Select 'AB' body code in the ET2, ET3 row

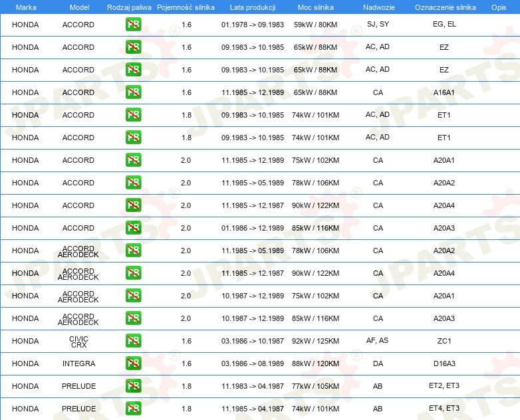pos(378,386)
